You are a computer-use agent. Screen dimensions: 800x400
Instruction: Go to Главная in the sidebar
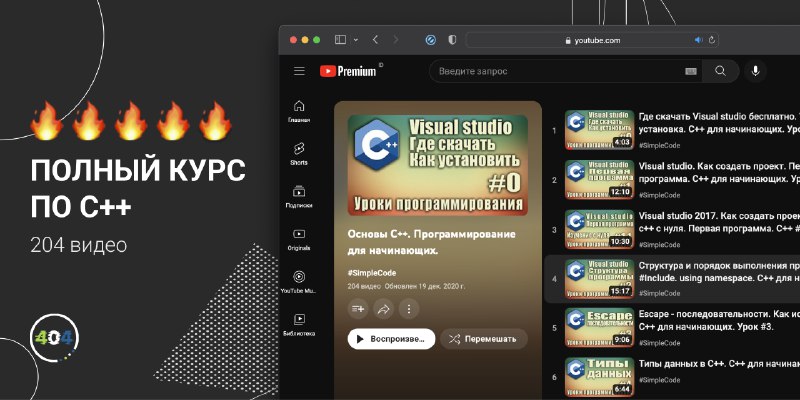tap(299, 112)
